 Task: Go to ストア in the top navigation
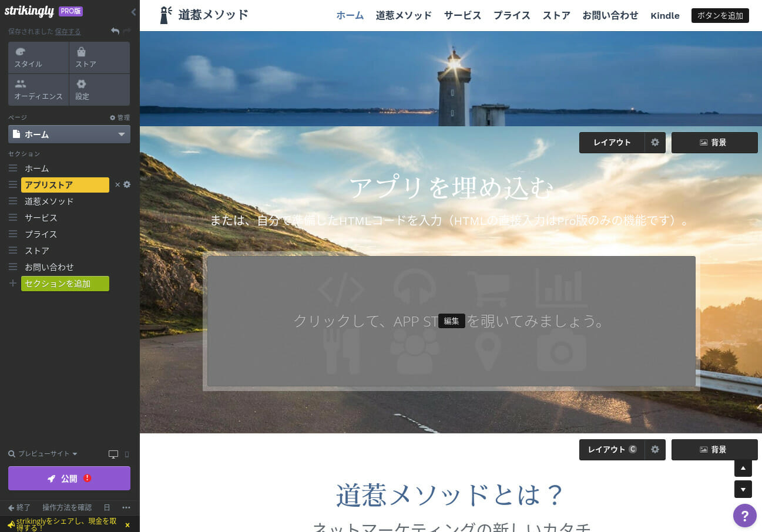click(x=556, y=16)
